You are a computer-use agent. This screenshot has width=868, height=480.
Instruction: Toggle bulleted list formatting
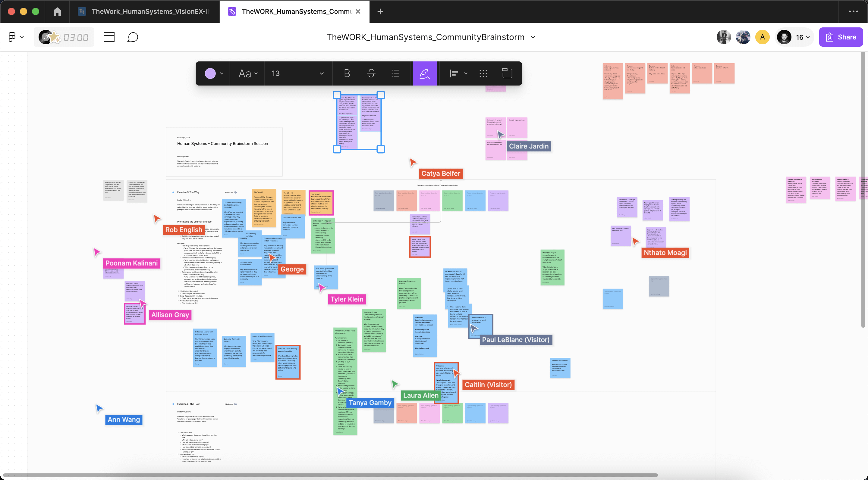[x=395, y=73]
